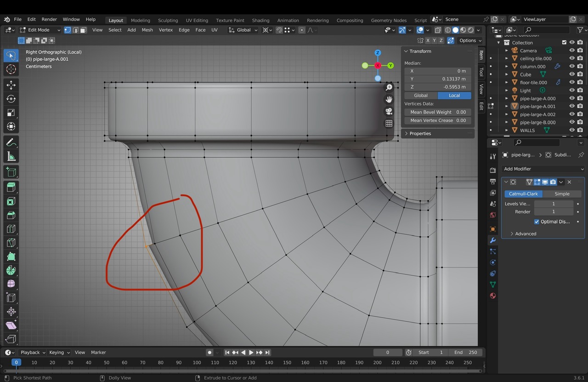The image size is (588, 382).
Task: Toggle the Optimal Display checkbox
Action: 537,222
